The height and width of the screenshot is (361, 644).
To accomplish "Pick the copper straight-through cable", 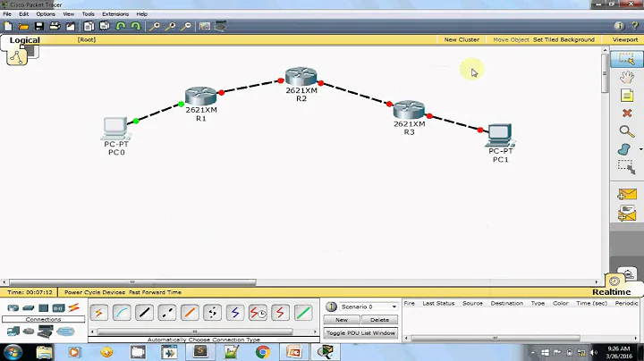I will 144,313.
